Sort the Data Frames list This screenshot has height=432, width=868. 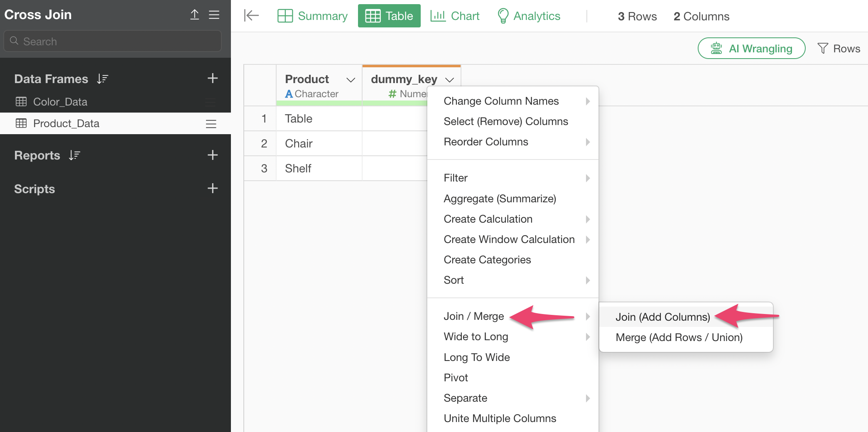[x=102, y=79]
